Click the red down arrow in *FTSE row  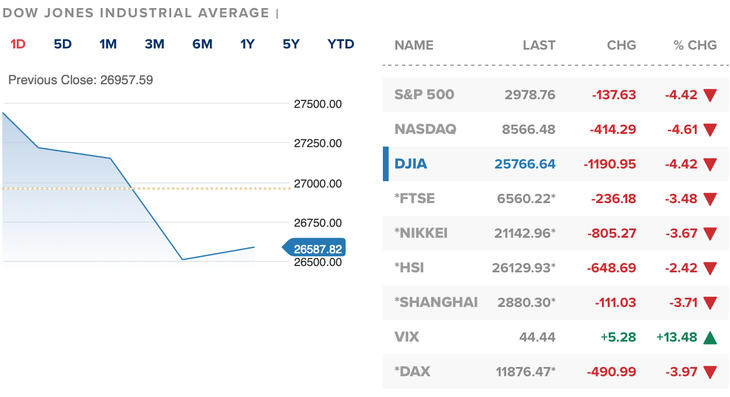pyautogui.click(x=710, y=199)
